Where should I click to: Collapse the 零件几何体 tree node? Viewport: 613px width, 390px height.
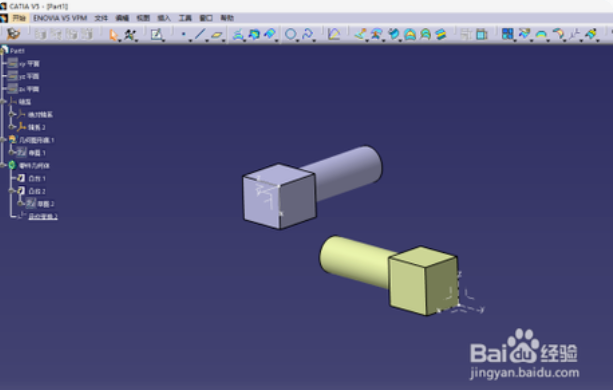[x=3, y=165]
